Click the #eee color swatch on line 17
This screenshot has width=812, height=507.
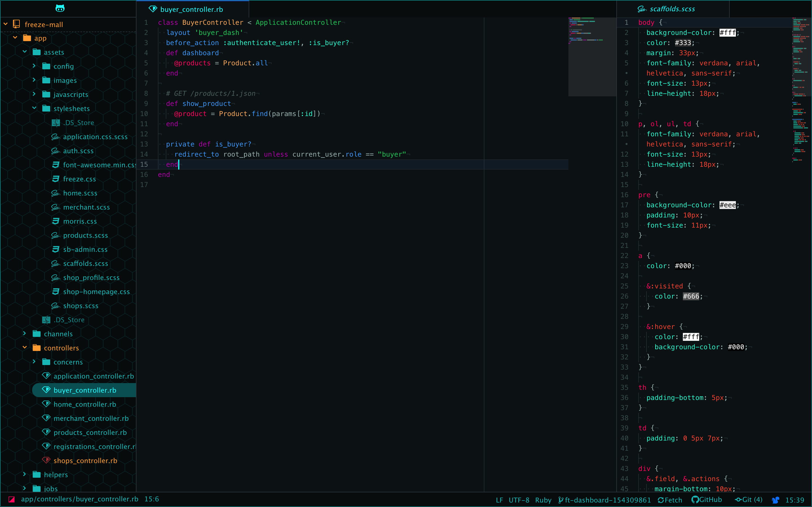727,205
